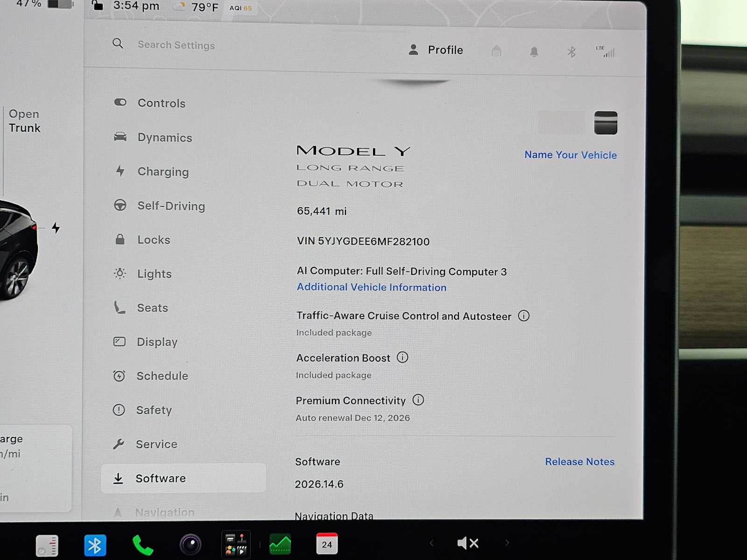The height and width of the screenshot is (560, 747).
Task: Tap the 3:54 pm clock
Action: point(136,6)
